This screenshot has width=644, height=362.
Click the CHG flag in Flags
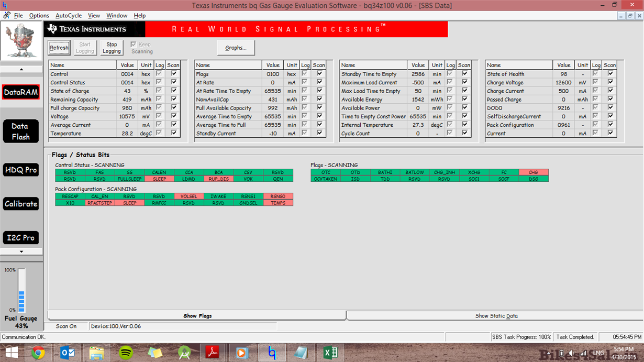pos(534,172)
